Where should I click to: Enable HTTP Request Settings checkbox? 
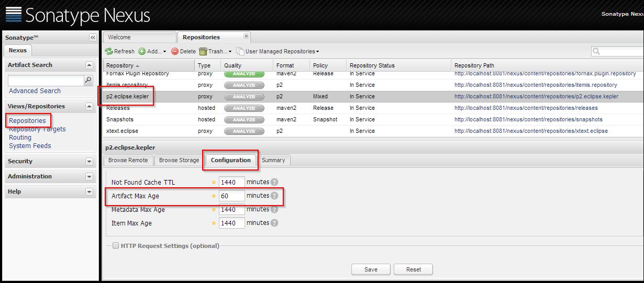tap(116, 246)
